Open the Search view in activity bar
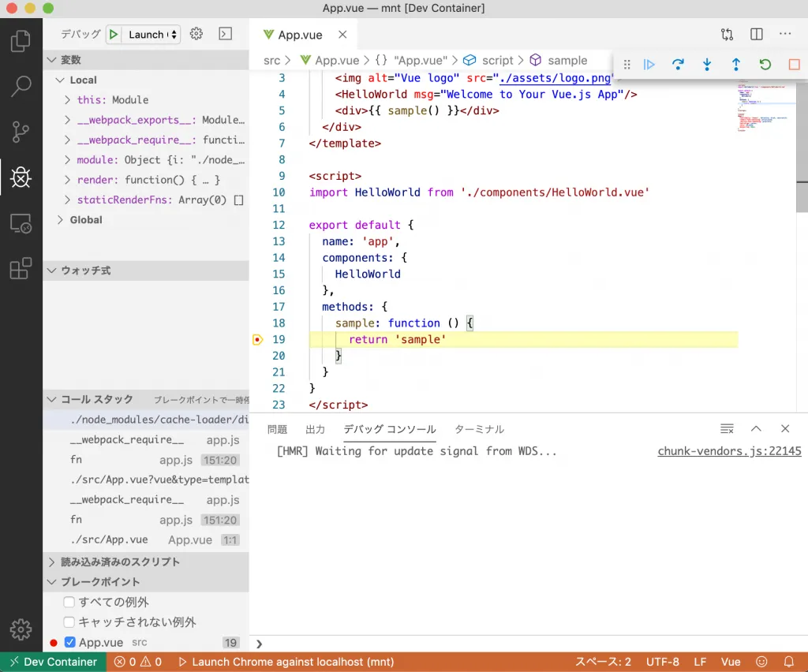 [21, 86]
